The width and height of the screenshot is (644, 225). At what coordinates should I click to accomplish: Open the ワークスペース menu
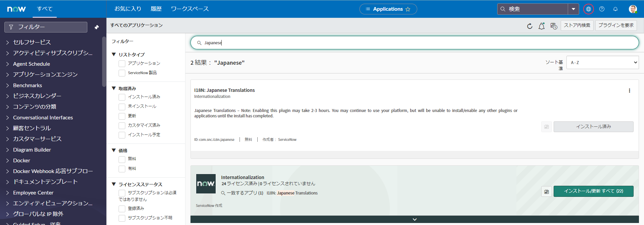[190, 9]
